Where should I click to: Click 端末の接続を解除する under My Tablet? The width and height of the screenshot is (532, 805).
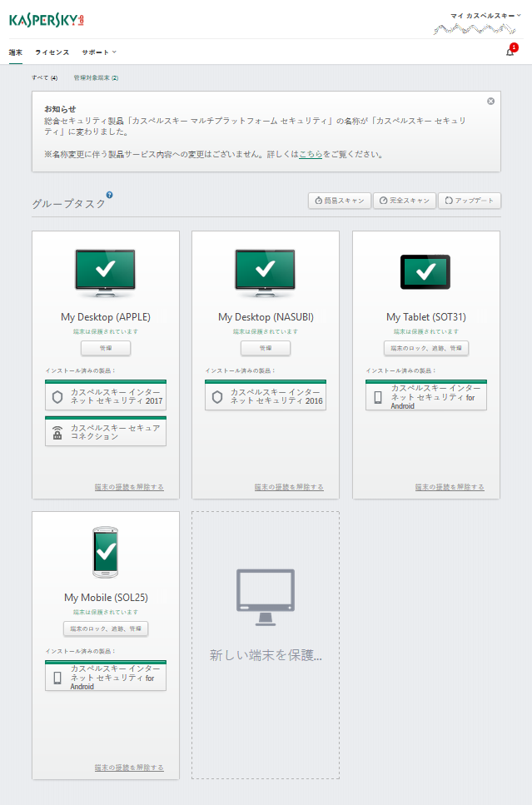pos(450,487)
